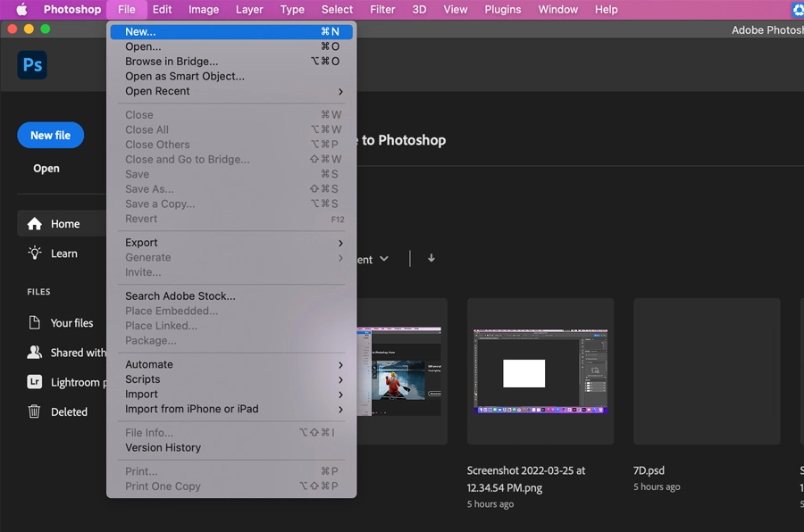804x532 pixels.
Task: Select New... from the File menu
Action: pyautogui.click(x=143, y=31)
